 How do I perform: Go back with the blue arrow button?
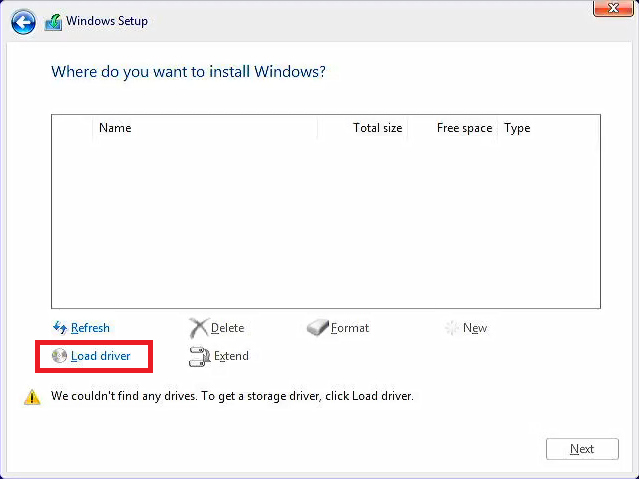click(x=23, y=22)
